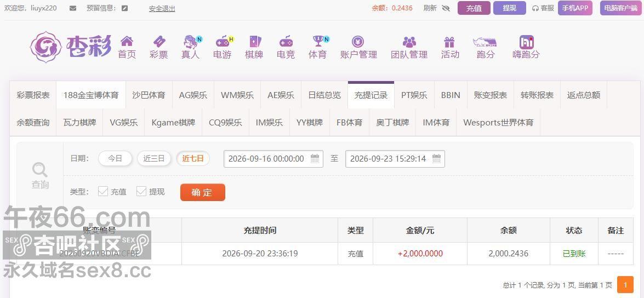
Task: Open 彩票 lottery ticket icon
Action: 159,41
